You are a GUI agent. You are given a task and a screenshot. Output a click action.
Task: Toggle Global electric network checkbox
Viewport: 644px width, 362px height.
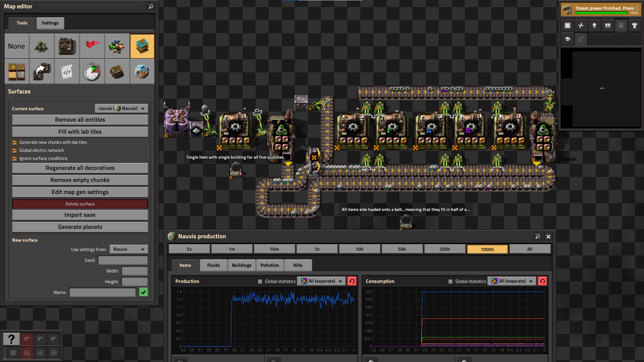(14, 150)
